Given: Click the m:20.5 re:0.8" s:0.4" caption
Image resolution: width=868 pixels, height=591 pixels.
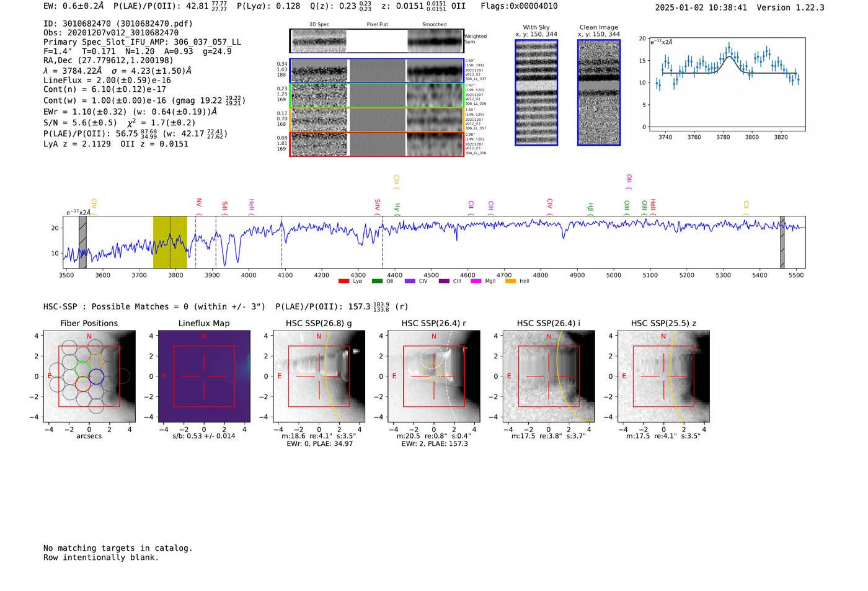Looking at the screenshot, I should tap(434, 436).
